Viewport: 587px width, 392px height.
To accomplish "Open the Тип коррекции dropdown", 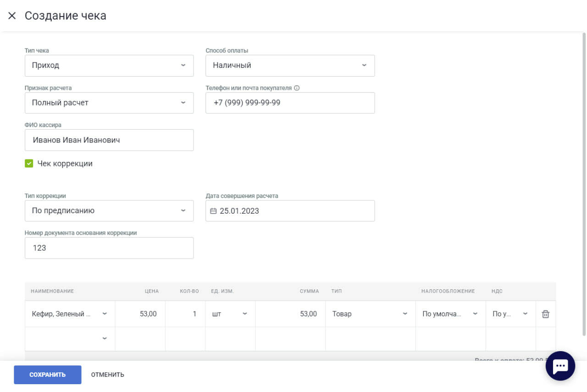I will coord(109,211).
